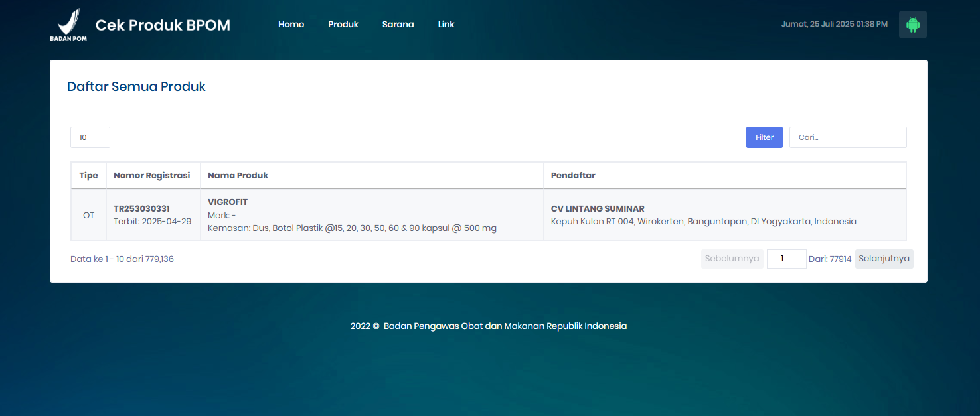Click the Nomor Registrasi column header
980x416 pixels.
(x=152, y=176)
